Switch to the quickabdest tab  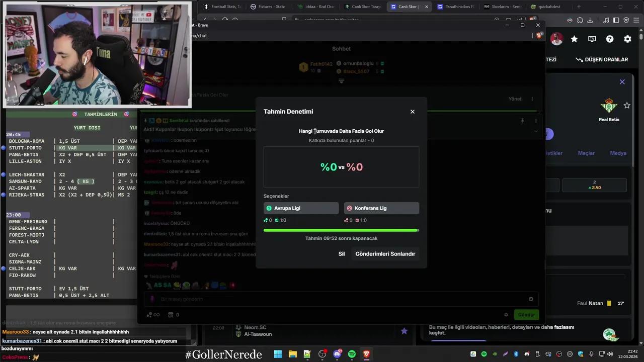pyautogui.click(x=548, y=7)
